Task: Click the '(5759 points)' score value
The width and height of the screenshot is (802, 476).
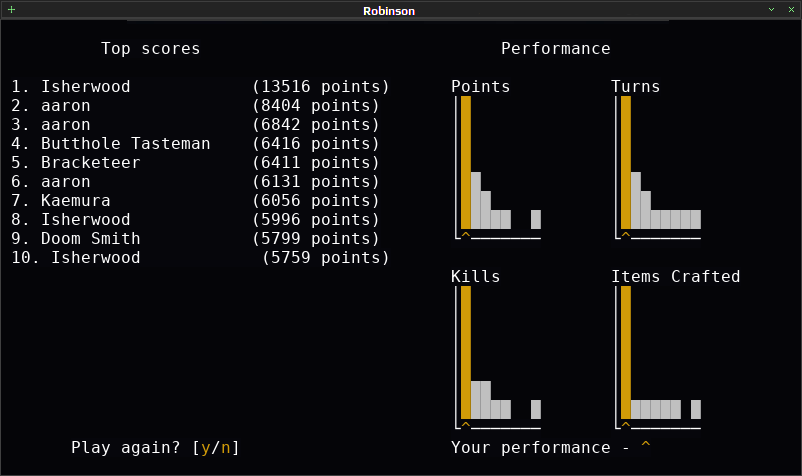Action: click(326, 257)
